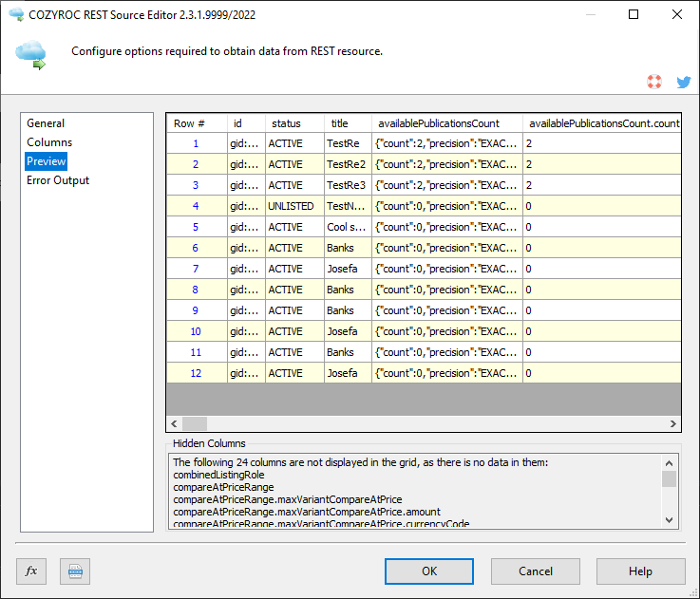
Task: Open the Columns page
Action: pos(49,142)
